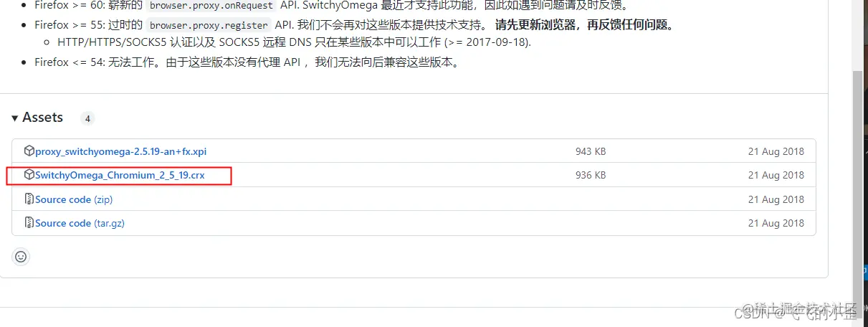Click the browser.proxy.onRequest code snippet
868x327 pixels.
[211, 5]
